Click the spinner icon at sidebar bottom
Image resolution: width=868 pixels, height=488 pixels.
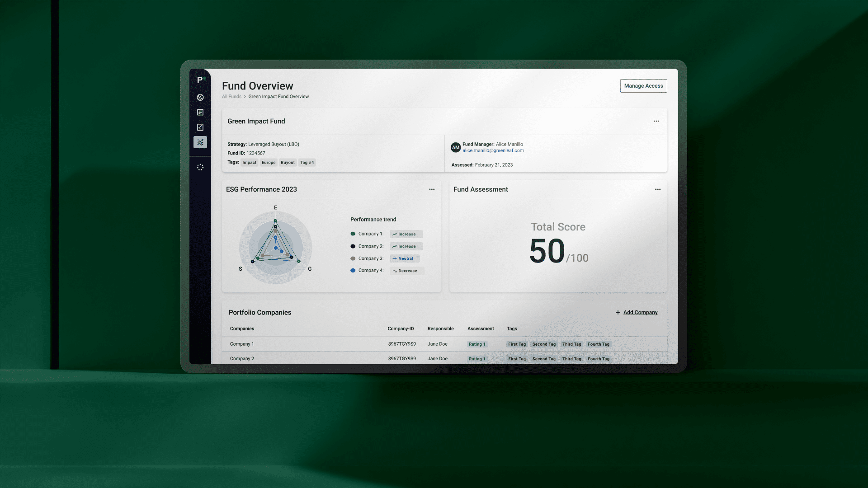[x=200, y=167]
